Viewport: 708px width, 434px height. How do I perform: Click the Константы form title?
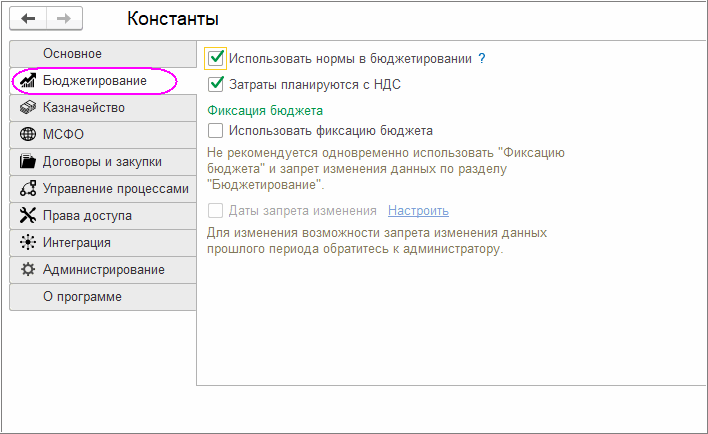coord(173,19)
